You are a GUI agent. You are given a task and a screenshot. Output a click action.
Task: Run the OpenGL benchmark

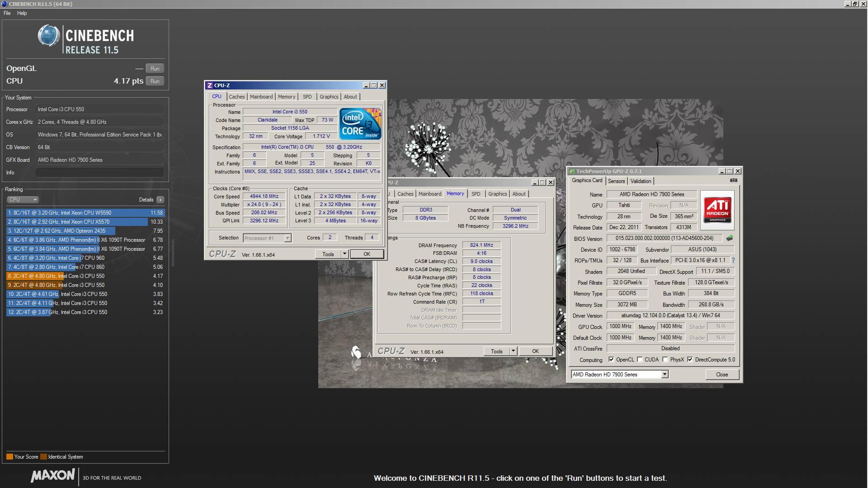pos(155,69)
